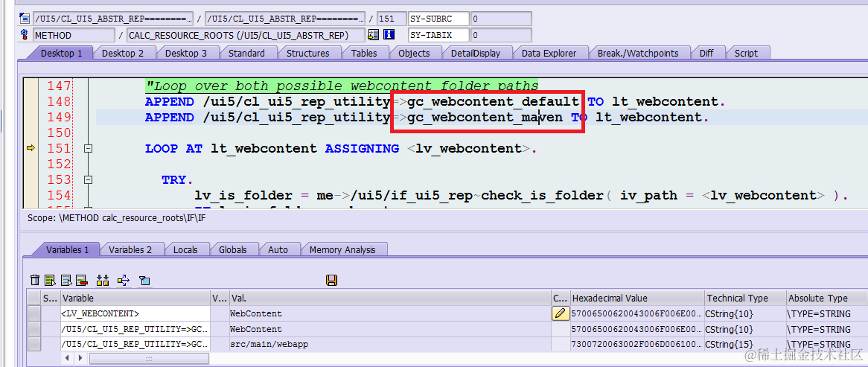Click the delete (trash can) icon in variables toolbar
The image size is (868, 367).
coord(35,280)
